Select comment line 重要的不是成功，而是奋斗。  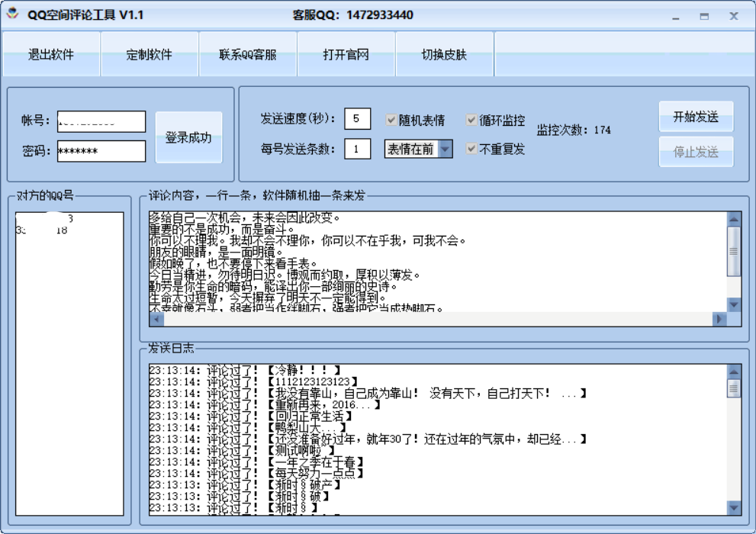(x=221, y=230)
